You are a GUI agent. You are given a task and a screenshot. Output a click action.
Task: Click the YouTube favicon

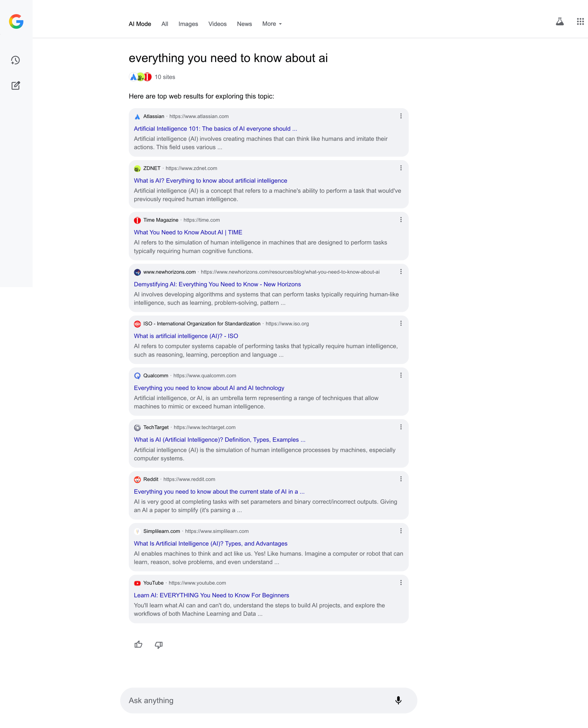[x=137, y=583]
